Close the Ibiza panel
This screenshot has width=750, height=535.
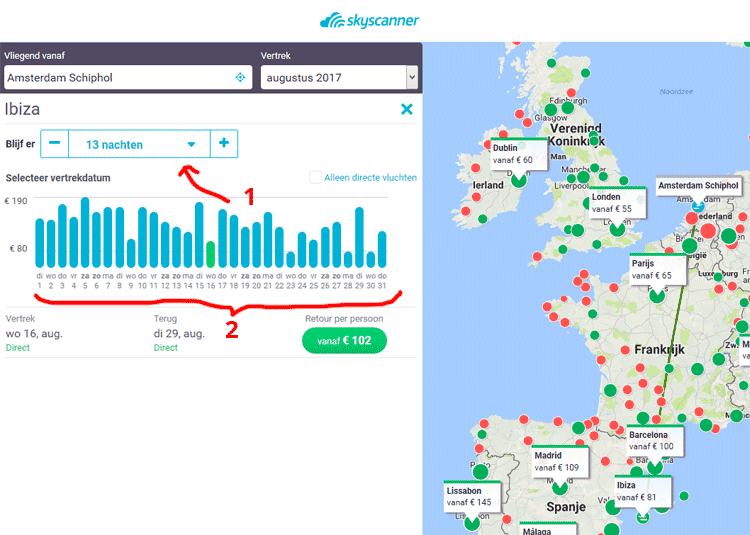[407, 109]
